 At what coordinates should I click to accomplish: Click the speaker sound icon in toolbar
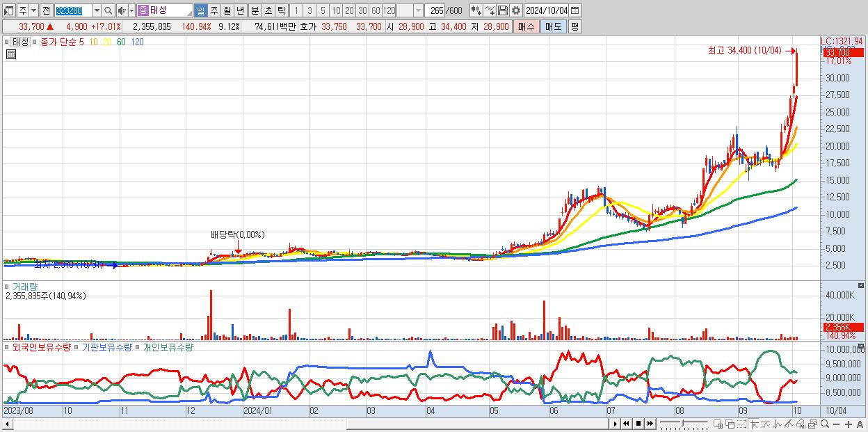click(x=122, y=10)
